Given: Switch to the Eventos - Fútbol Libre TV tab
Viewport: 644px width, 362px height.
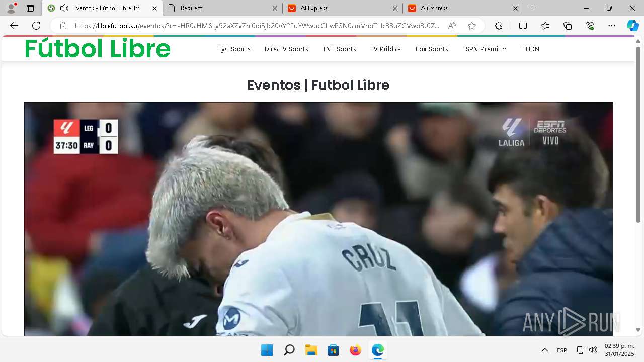Looking at the screenshot, I should click(x=102, y=8).
